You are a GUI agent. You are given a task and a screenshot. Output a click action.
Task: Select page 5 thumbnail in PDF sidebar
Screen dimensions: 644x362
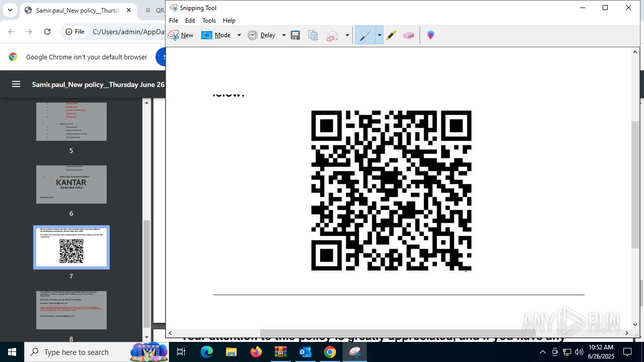pos(71,121)
